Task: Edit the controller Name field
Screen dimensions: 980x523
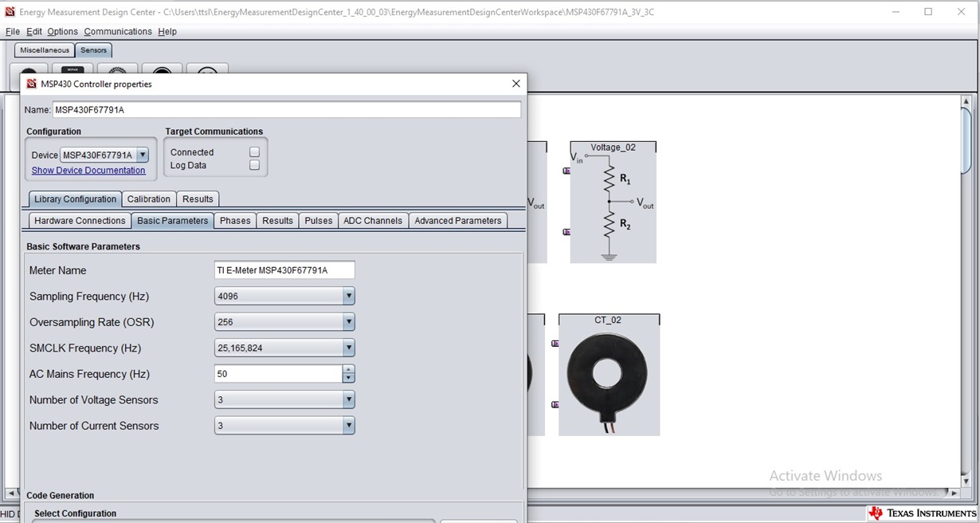Action: pyautogui.click(x=287, y=110)
